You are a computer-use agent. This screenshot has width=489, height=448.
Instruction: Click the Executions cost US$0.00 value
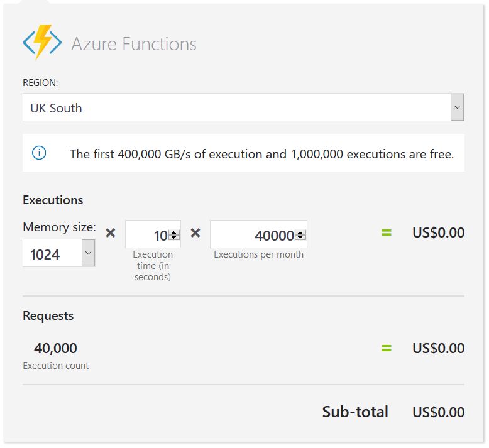(439, 232)
